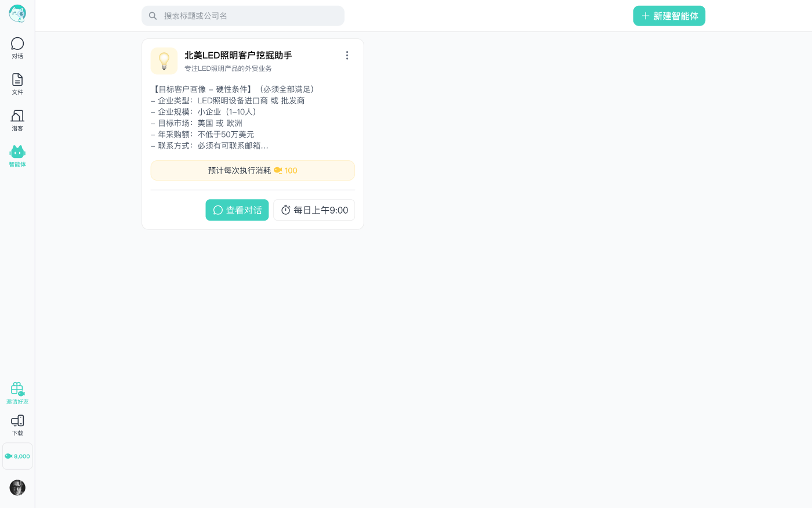
Task: Click subtitle 专注LED照明产品的外贸业务
Action: pos(228,69)
